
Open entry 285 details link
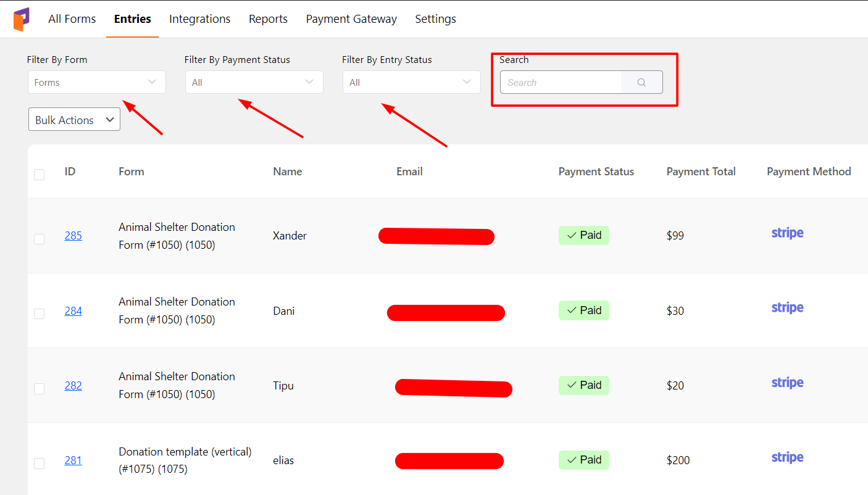[73, 235]
